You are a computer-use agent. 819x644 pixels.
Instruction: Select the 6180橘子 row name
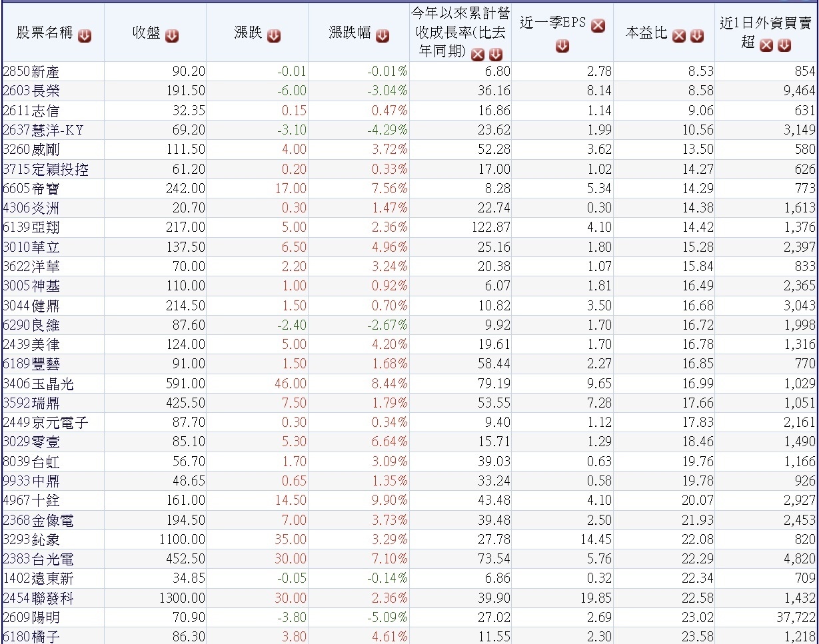(x=31, y=637)
